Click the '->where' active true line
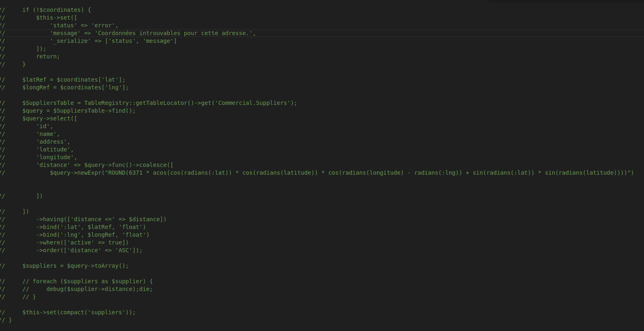Screen dimensions: 644x331 pos(82,242)
